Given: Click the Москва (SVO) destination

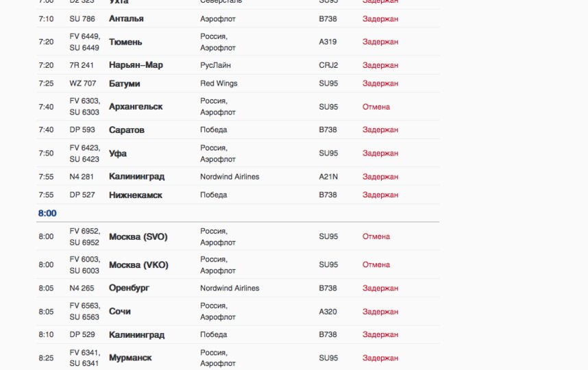Looking at the screenshot, I should click(x=138, y=237).
